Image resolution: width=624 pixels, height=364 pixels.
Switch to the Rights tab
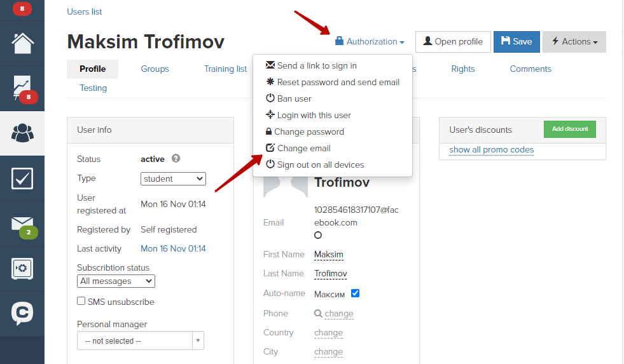(463, 69)
